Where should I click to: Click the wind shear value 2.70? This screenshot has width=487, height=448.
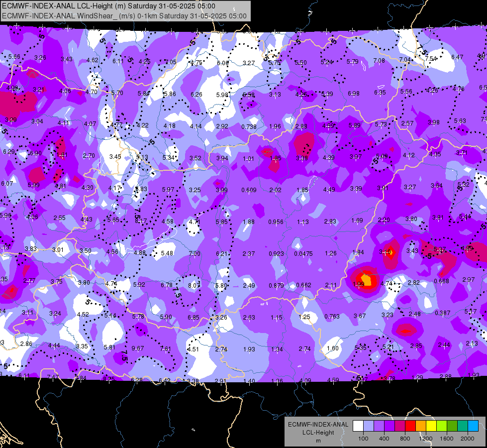tap(89, 155)
